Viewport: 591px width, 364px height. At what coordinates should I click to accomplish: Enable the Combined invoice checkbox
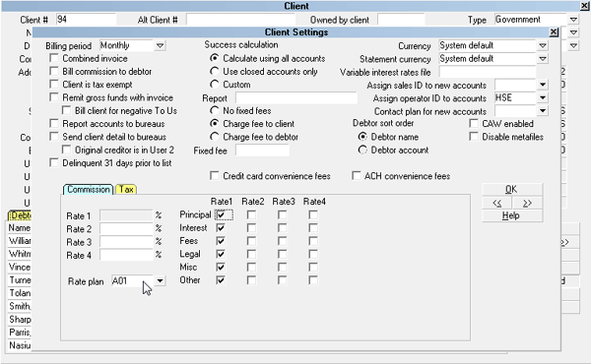coord(54,58)
